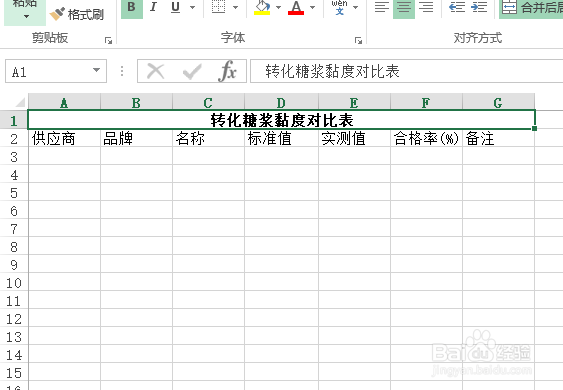Select column G header
Viewport: 563px width, 390px height.
click(x=498, y=103)
